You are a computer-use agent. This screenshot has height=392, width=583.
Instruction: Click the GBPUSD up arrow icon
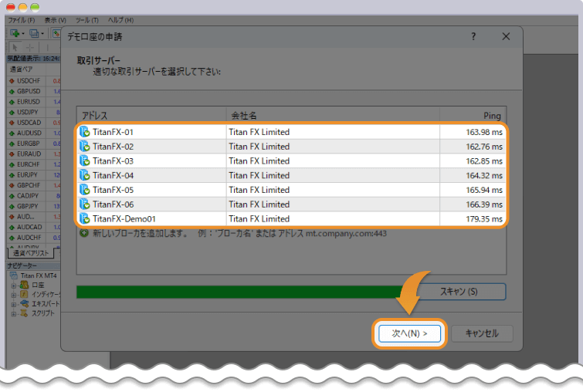tap(12, 91)
